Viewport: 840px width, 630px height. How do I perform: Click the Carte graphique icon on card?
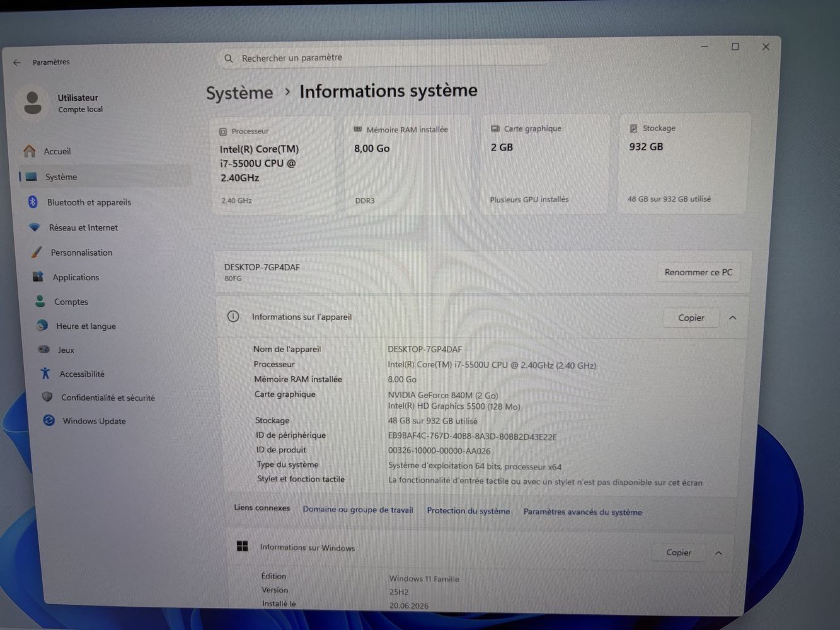pos(495,128)
